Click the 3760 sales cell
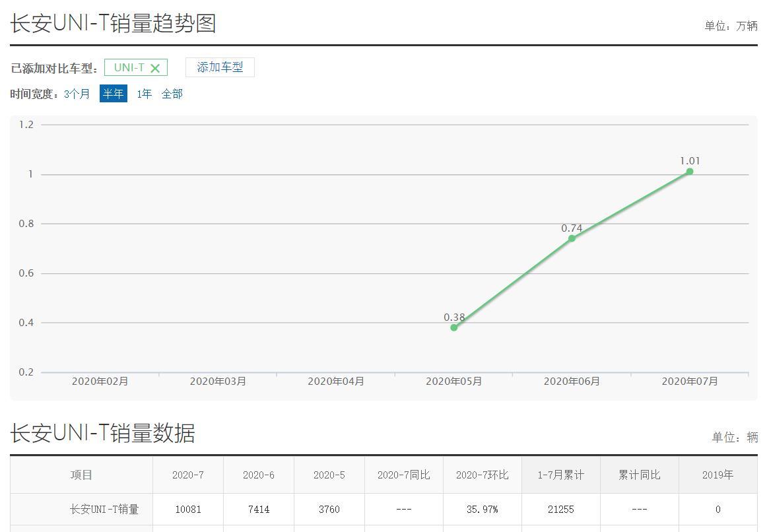 coord(329,510)
